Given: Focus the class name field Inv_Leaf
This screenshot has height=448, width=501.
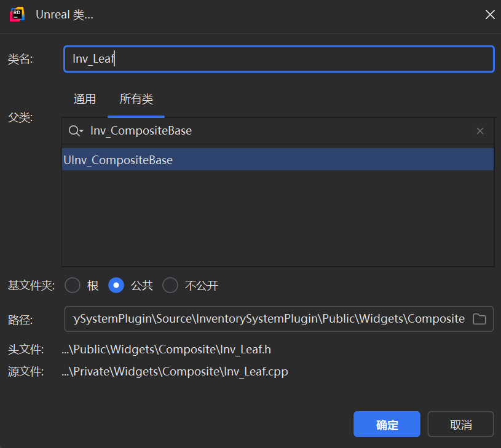Looking at the screenshot, I should [279, 59].
